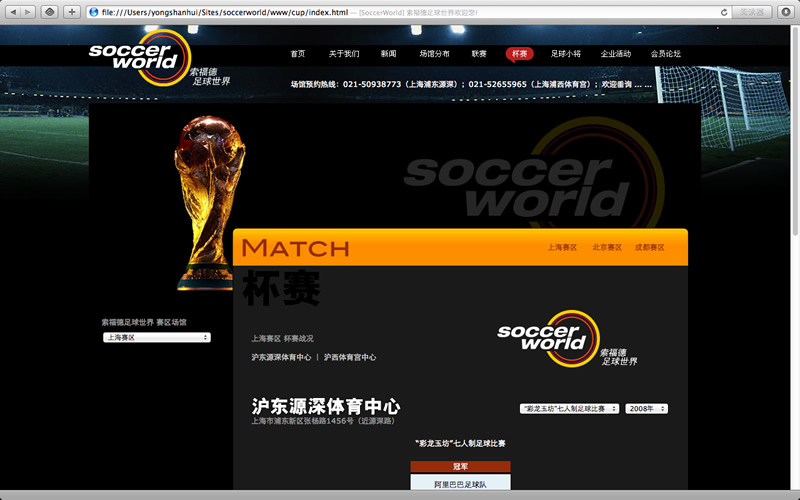Screen dimensions: 800x500
Task: Click the browser forward arrow button
Action: point(28,12)
